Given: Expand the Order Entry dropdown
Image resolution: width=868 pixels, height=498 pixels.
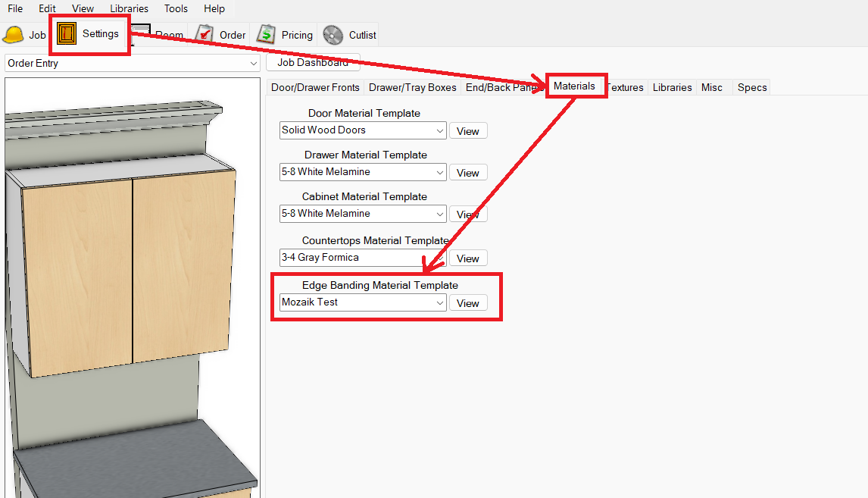Looking at the screenshot, I should pos(253,64).
